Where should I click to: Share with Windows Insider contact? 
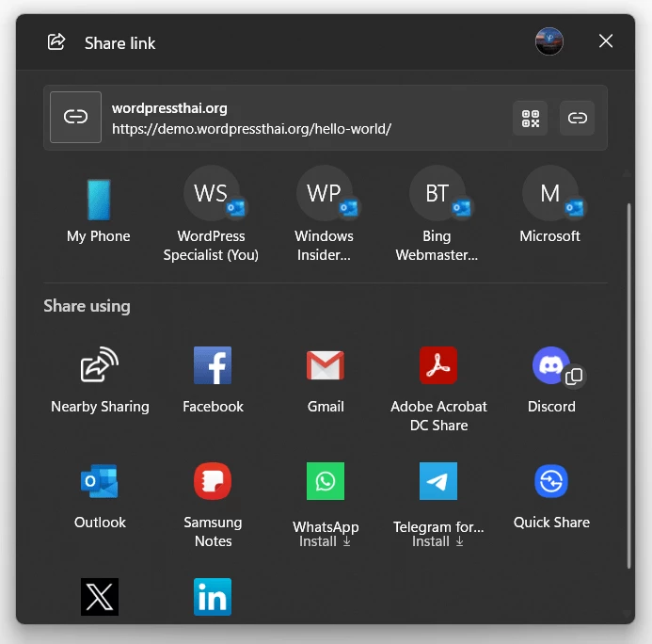325,215
